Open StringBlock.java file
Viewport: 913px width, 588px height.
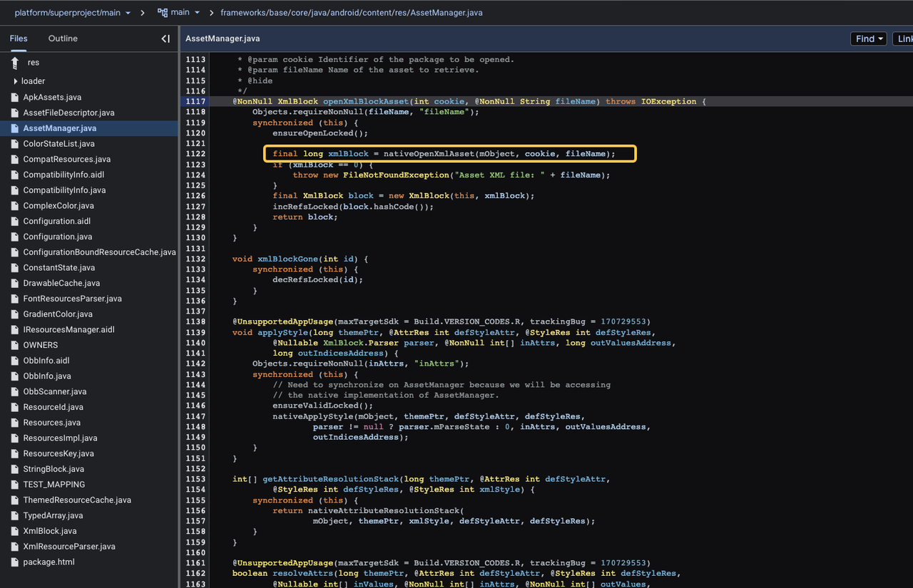pos(53,469)
